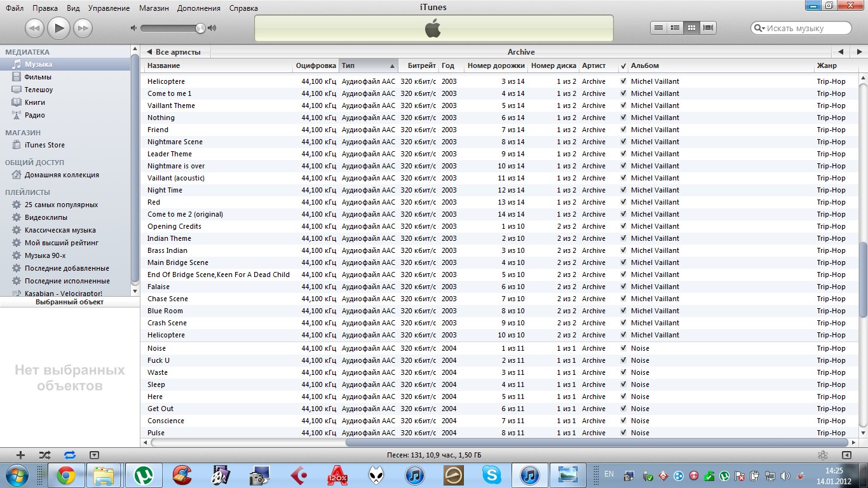Screen dimensions: 868x488
Task: Open the Вид menu
Action: 73,8
